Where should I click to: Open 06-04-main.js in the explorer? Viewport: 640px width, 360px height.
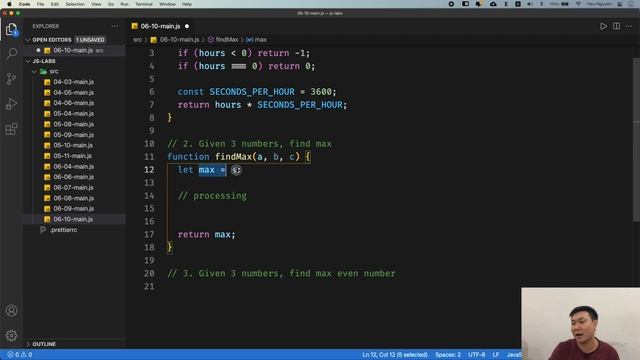(x=75, y=167)
